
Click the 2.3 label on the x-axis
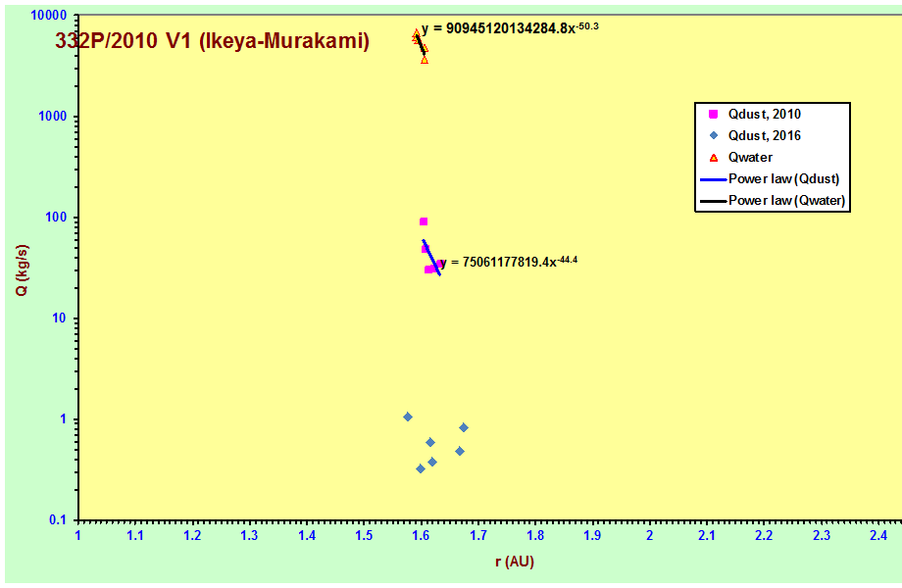(822, 536)
